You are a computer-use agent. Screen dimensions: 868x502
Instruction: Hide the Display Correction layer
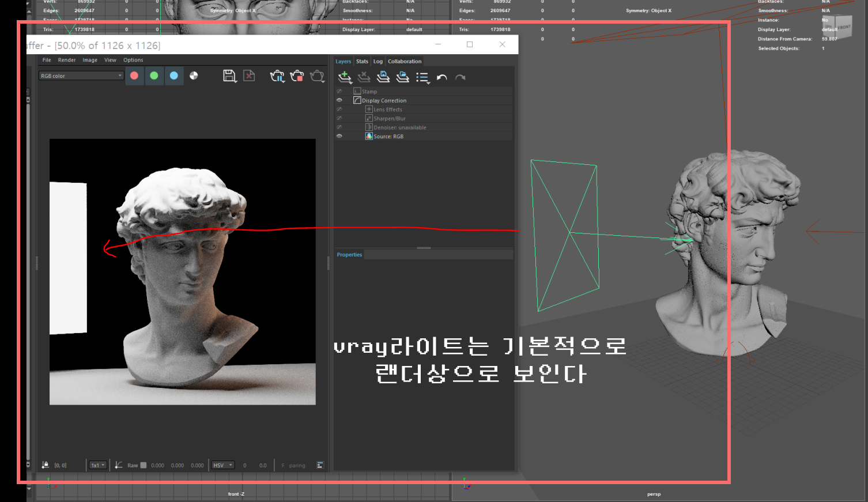click(x=339, y=100)
